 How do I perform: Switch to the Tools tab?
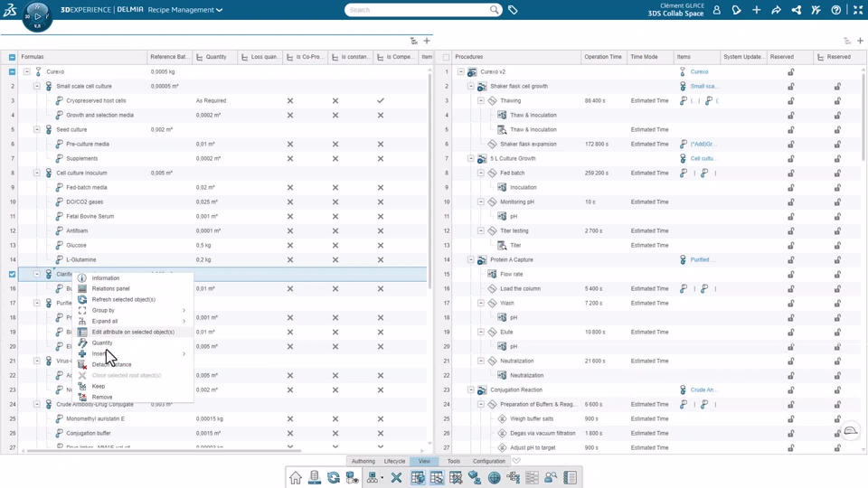pos(453,461)
